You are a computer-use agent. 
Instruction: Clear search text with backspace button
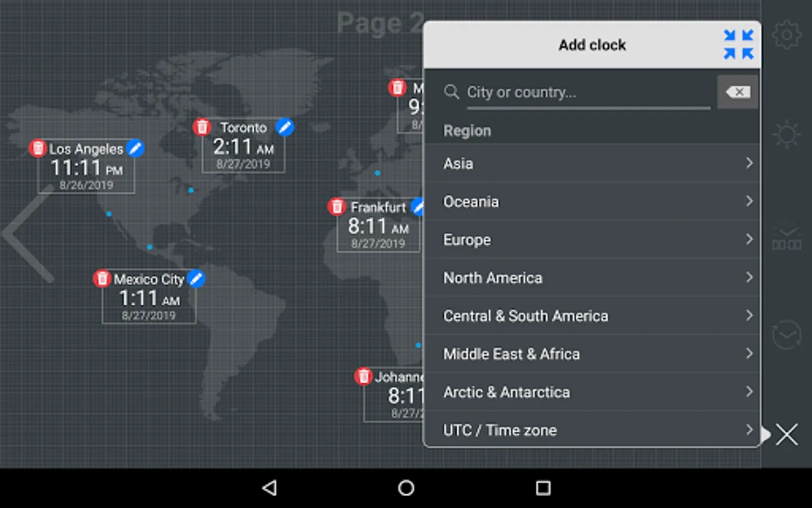point(738,92)
